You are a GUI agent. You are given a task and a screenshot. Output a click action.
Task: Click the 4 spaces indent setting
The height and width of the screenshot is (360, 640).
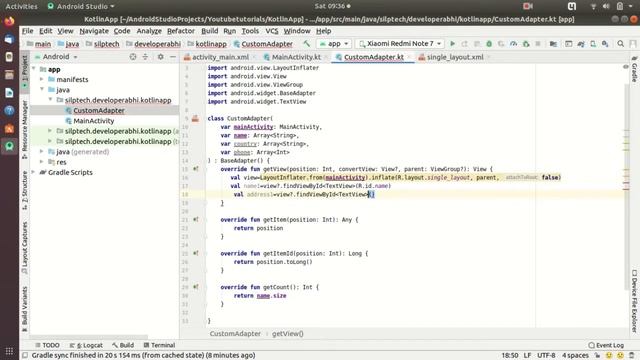(x=575, y=356)
